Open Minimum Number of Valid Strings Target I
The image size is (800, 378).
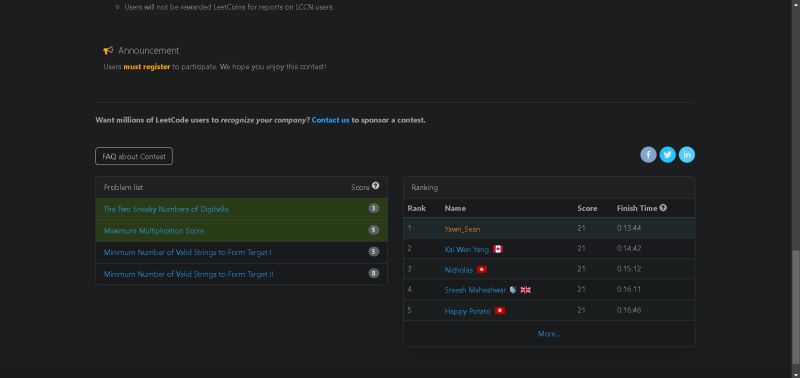[187, 253]
